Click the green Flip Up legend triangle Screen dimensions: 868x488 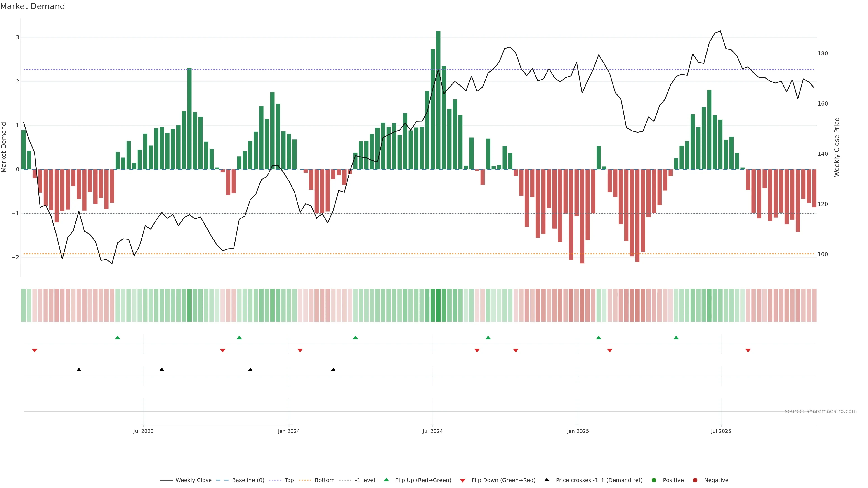point(386,480)
